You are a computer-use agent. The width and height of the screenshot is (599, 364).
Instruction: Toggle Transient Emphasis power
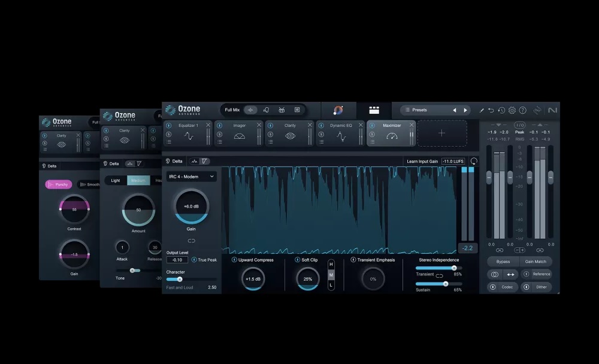pos(353,260)
